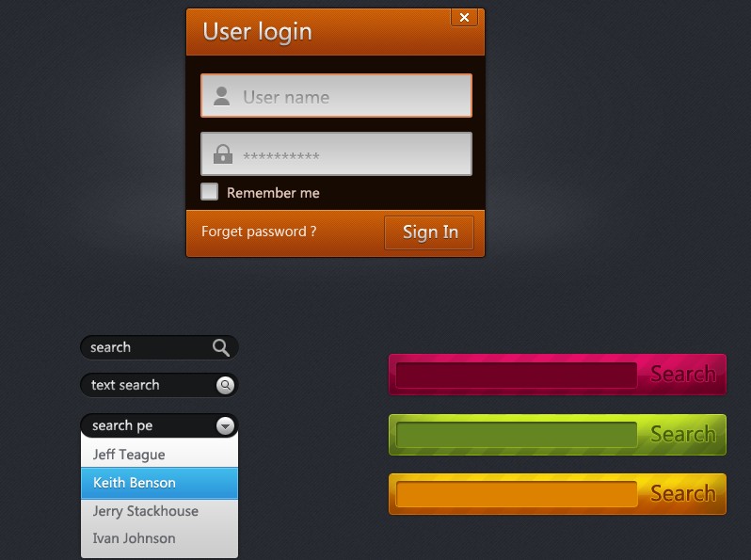Click the user silhouette icon in username field
The image size is (751, 560).
[x=222, y=96]
